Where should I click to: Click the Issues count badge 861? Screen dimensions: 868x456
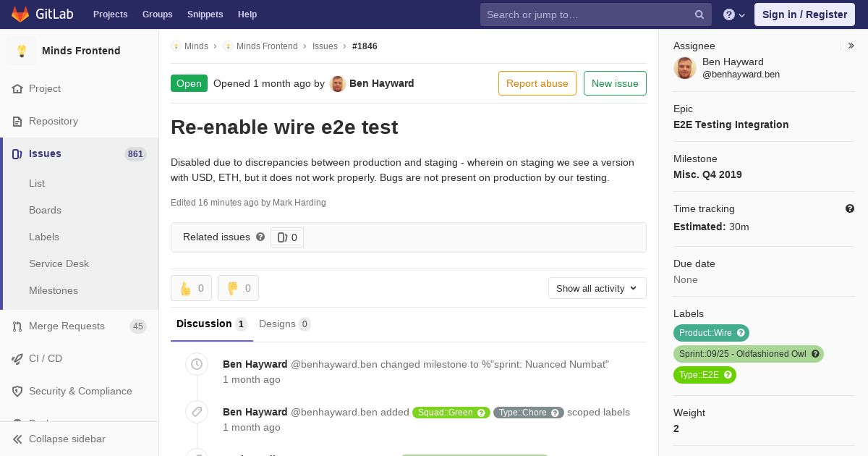pyautogui.click(x=135, y=153)
